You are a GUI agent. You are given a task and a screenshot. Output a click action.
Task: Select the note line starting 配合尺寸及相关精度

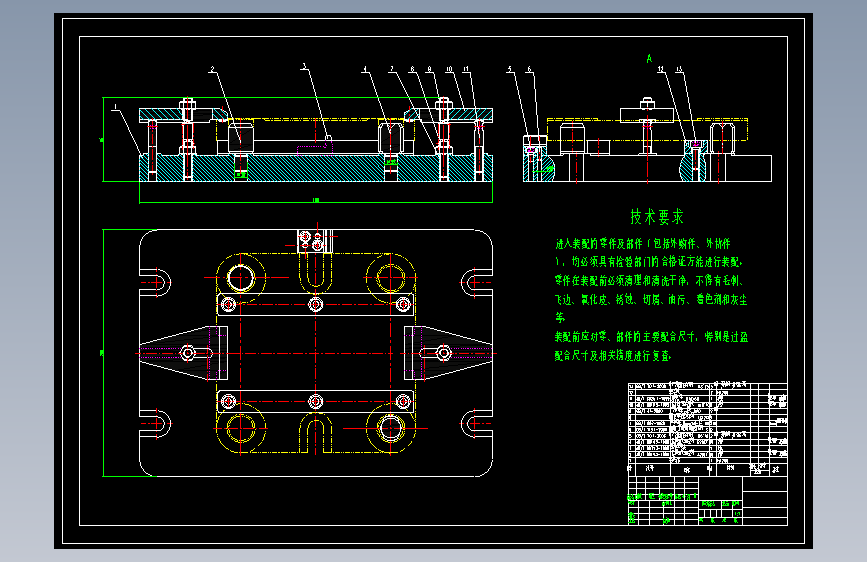coord(613,355)
